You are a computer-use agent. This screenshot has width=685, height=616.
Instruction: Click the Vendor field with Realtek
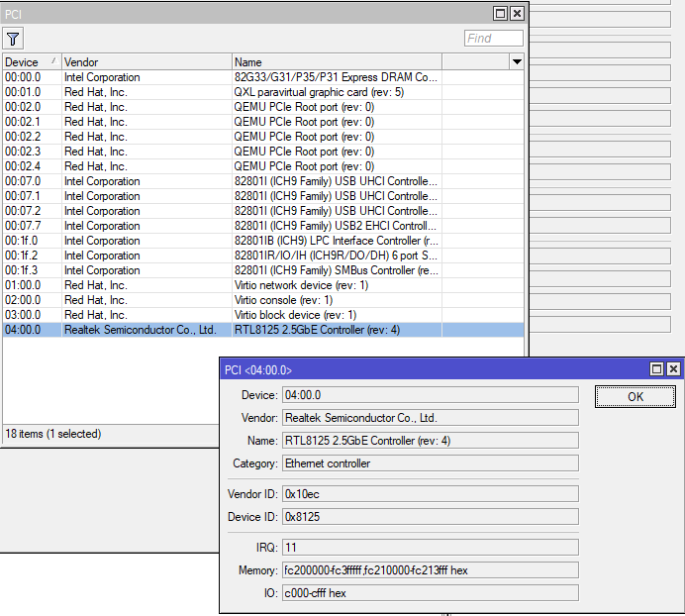[x=431, y=418]
